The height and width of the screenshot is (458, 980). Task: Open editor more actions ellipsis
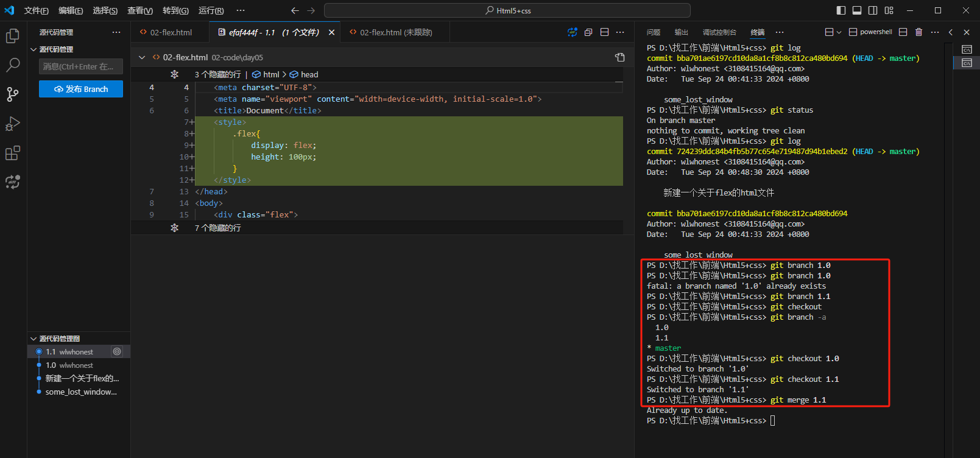620,32
